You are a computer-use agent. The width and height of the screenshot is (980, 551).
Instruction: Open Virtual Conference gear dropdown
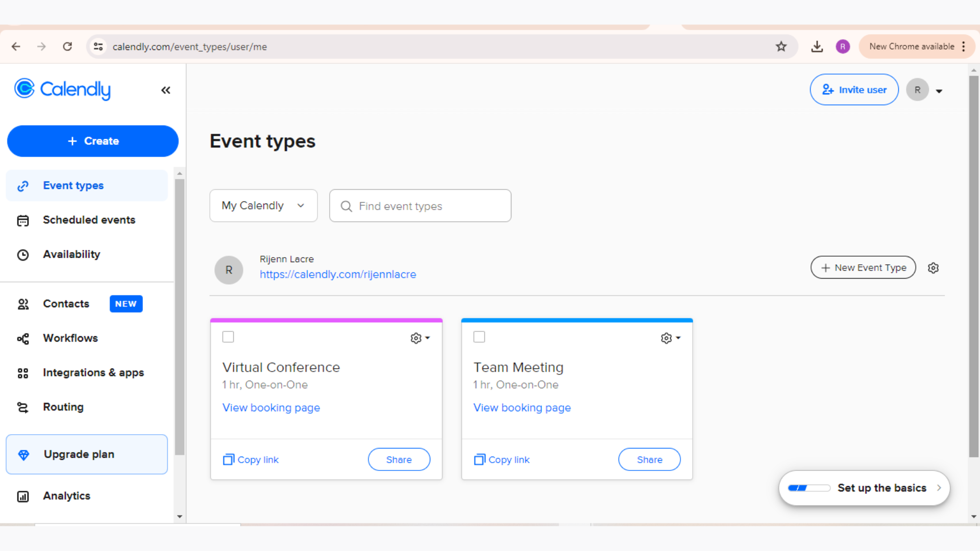420,338
